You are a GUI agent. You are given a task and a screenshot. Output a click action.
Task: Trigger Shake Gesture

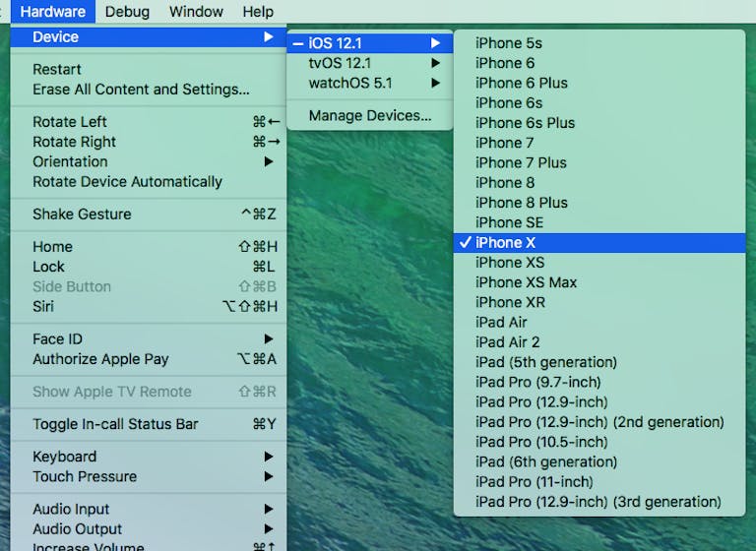point(149,214)
